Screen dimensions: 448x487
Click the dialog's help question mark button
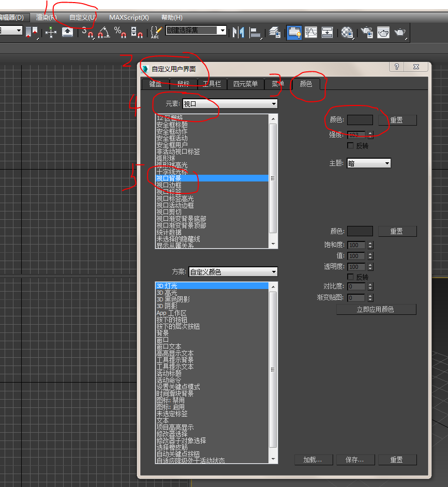(x=397, y=67)
